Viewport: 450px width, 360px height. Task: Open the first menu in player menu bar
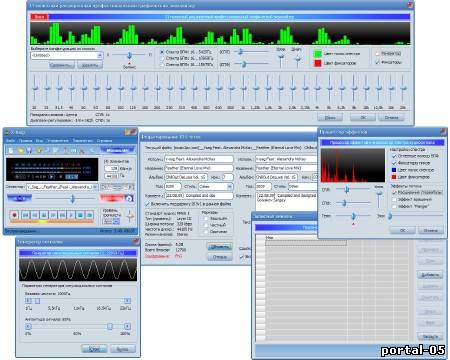point(10,141)
